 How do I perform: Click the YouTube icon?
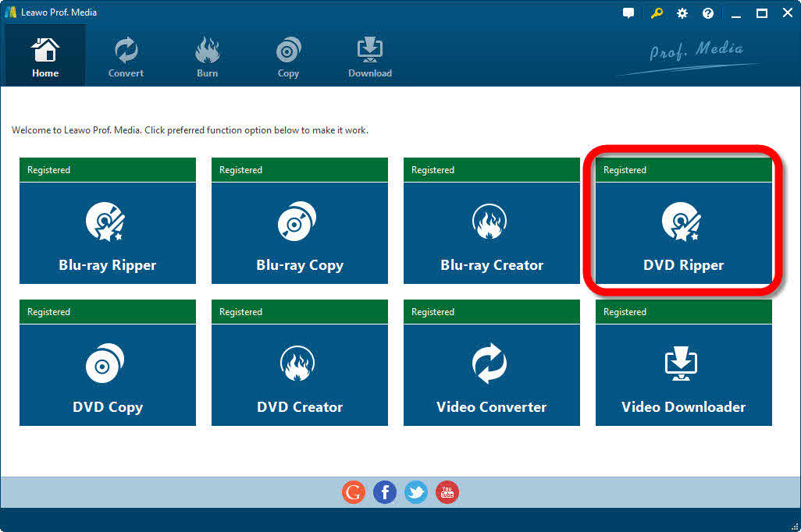click(x=447, y=492)
